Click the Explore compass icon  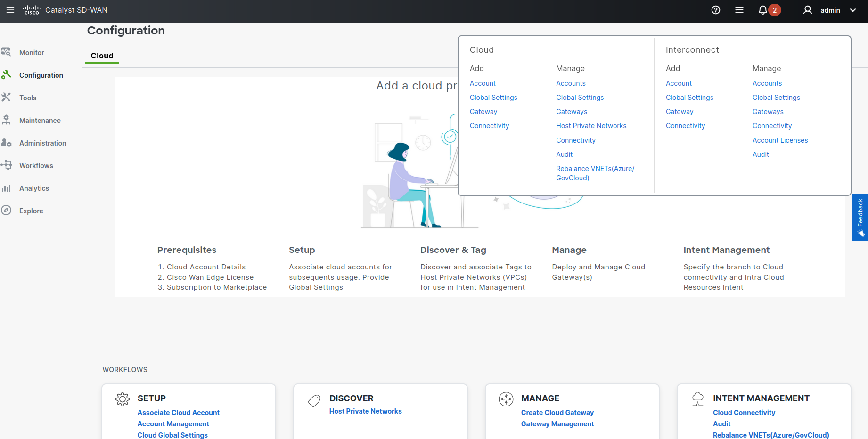(x=6, y=211)
